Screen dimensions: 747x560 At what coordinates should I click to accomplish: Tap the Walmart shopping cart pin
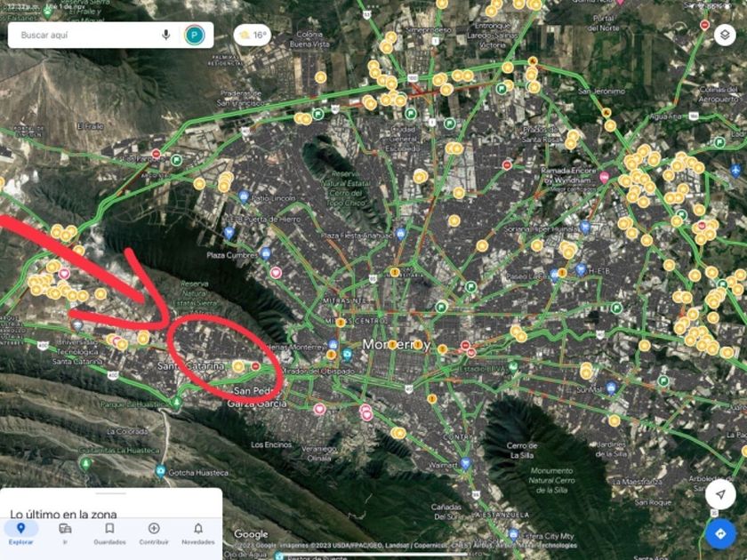click(465, 463)
